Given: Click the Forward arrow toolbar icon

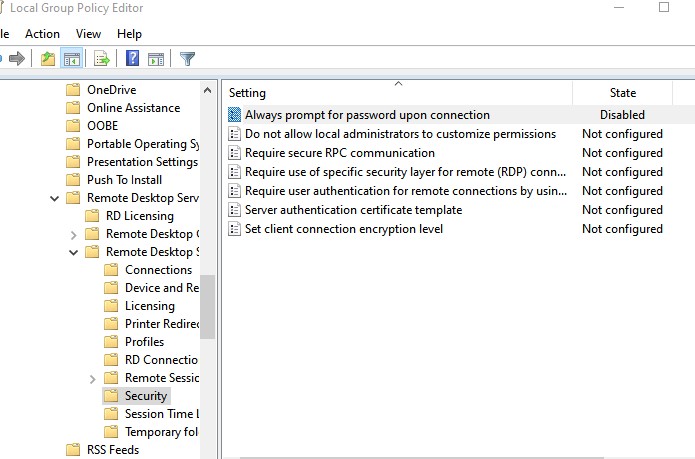Looking at the screenshot, I should pyautogui.click(x=16, y=59).
